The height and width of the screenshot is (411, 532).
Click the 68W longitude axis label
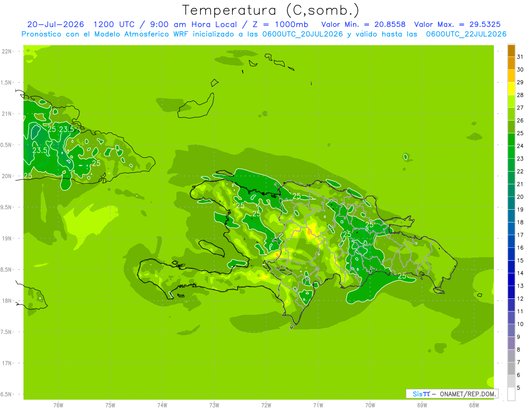pyautogui.click(x=474, y=405)
